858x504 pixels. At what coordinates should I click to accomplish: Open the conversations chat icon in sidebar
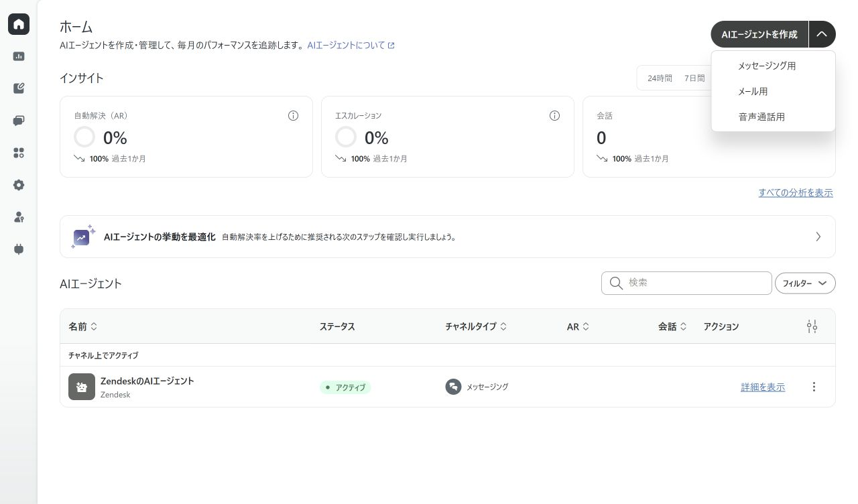[x=19, y=121]
